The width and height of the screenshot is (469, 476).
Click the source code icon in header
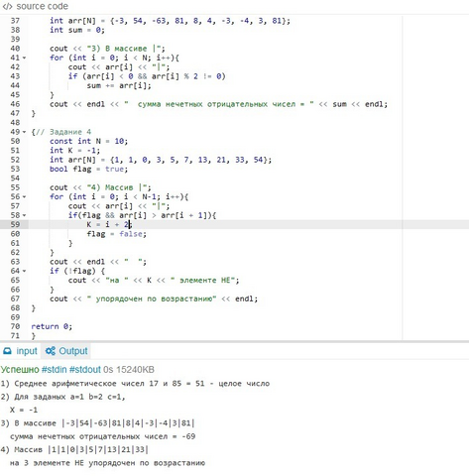pos(7,6)
